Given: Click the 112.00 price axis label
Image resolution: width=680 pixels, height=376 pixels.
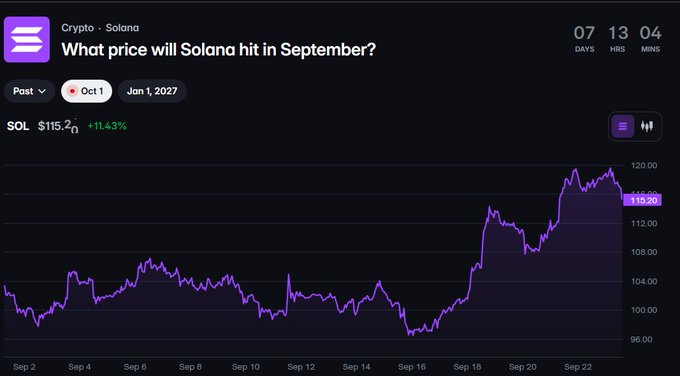Looking at the screenshot, I should (644, 223).
